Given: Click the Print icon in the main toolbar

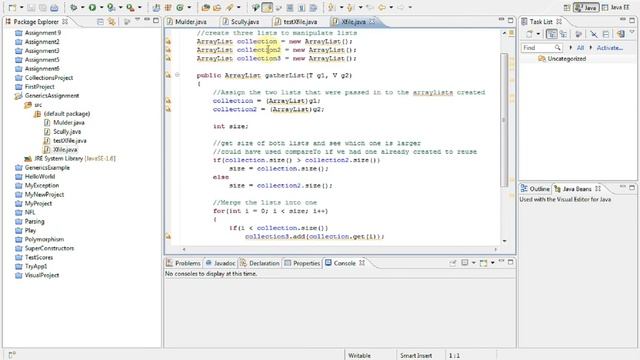Looking at the screenshot, I should [x=54, y=7].
